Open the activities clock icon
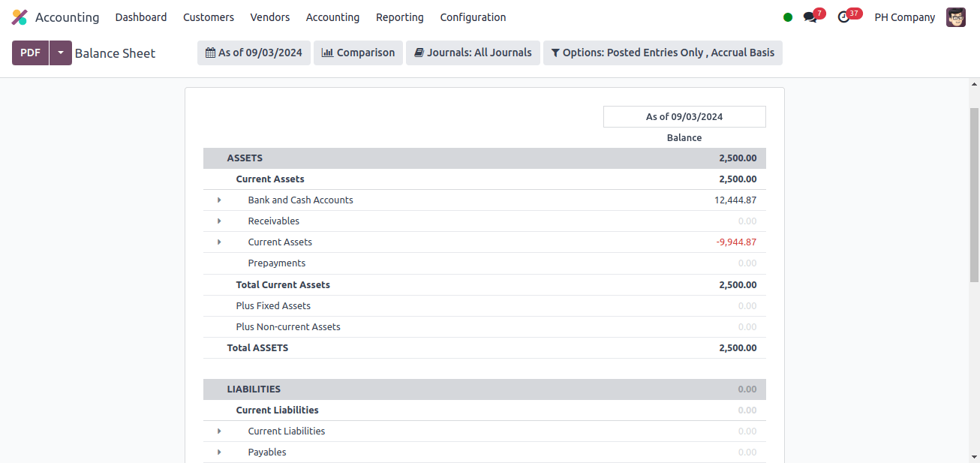The width and height of the screenshot is (980, 463). coord(844,17)
